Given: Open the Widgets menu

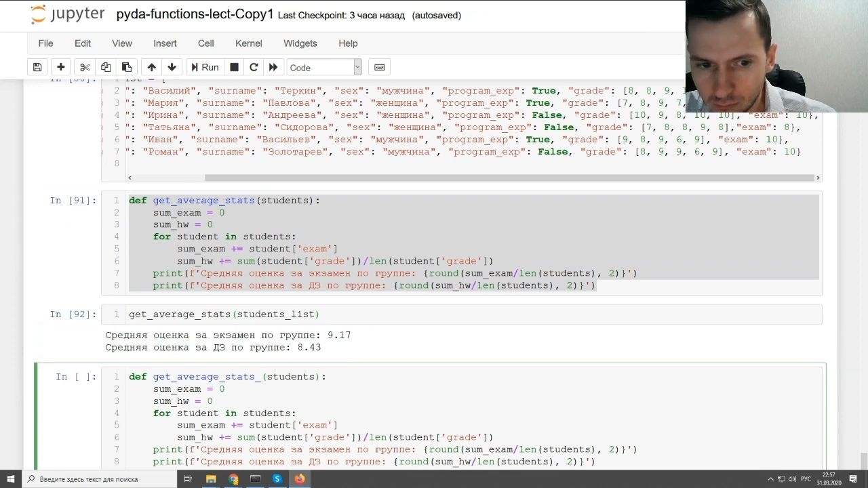Looking at the screenshot, I should tap(300, 43).
